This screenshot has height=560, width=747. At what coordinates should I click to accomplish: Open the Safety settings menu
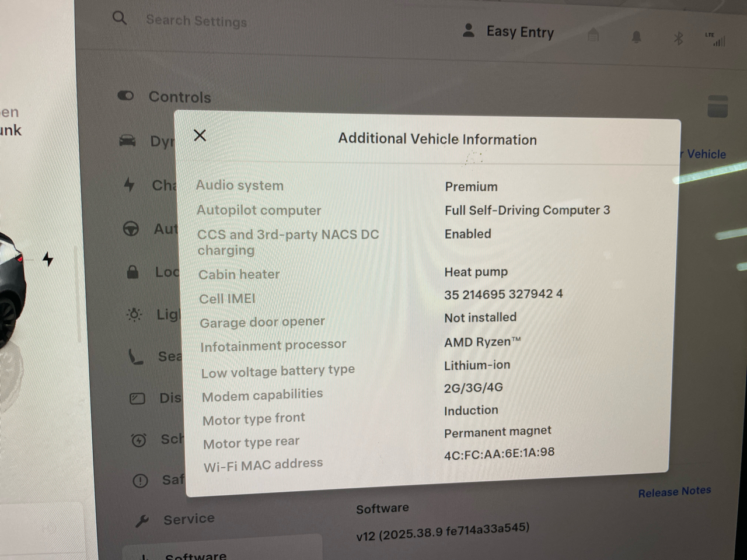click(141, 481)
